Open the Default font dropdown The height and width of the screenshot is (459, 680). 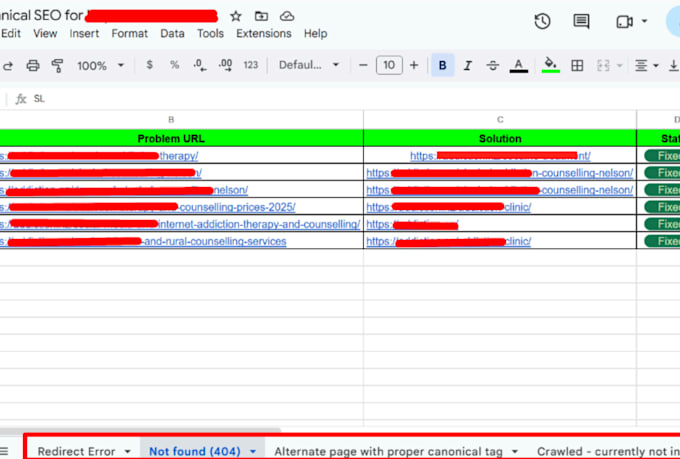[x=308, y=65]
